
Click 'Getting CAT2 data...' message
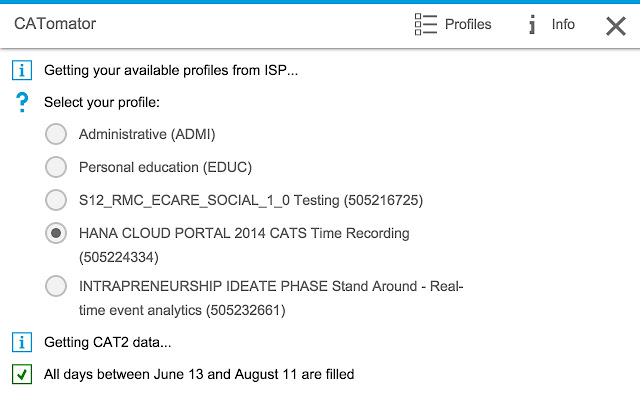[108, 342]
